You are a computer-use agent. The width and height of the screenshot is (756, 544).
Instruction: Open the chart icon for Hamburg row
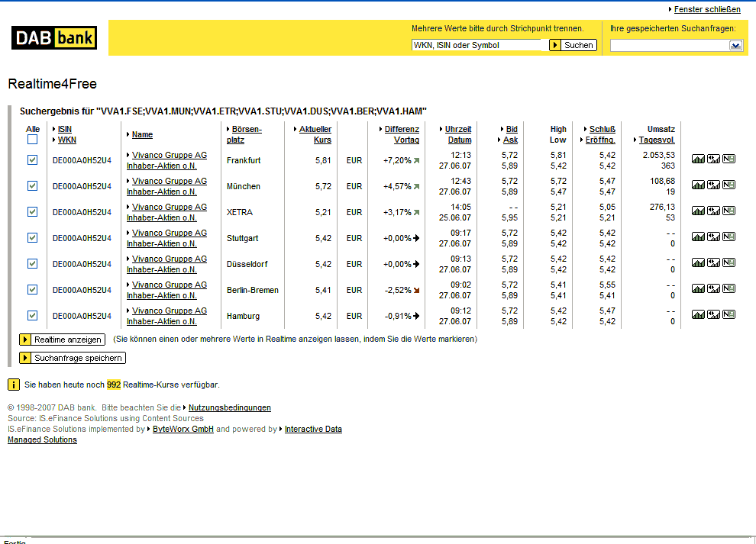698,315
